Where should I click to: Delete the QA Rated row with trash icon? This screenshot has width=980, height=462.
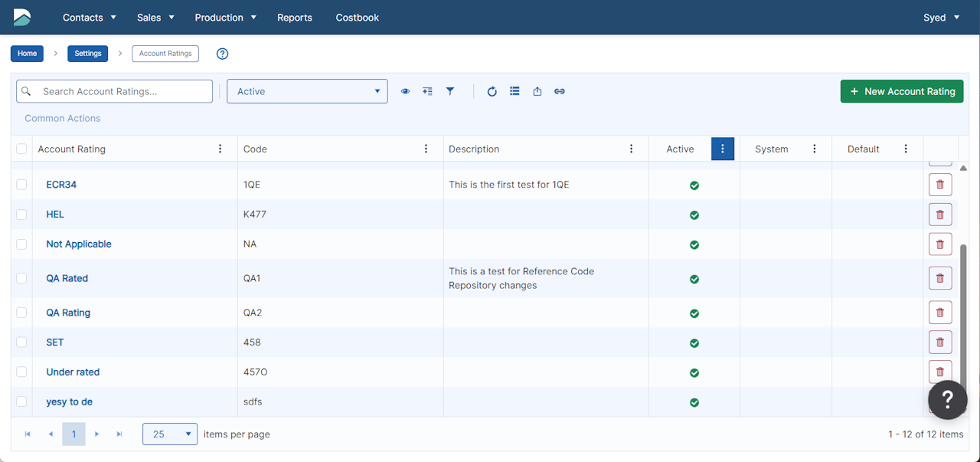(940, 278)
